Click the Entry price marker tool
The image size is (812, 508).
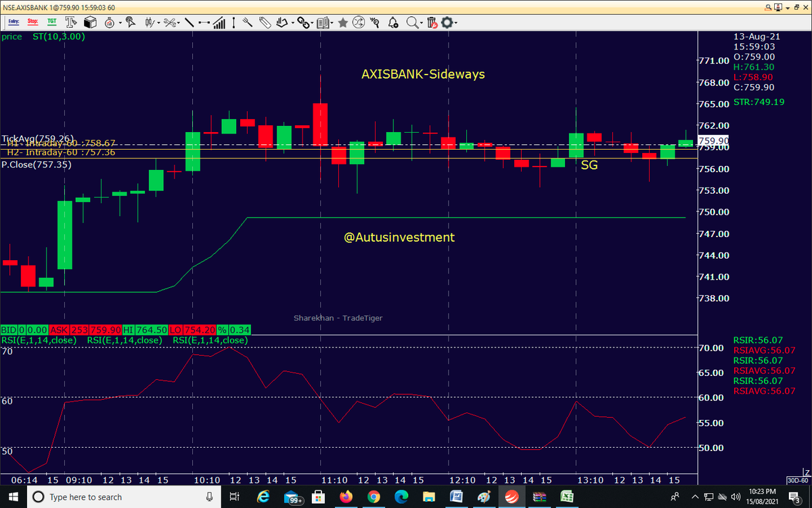tap(13, 22)
